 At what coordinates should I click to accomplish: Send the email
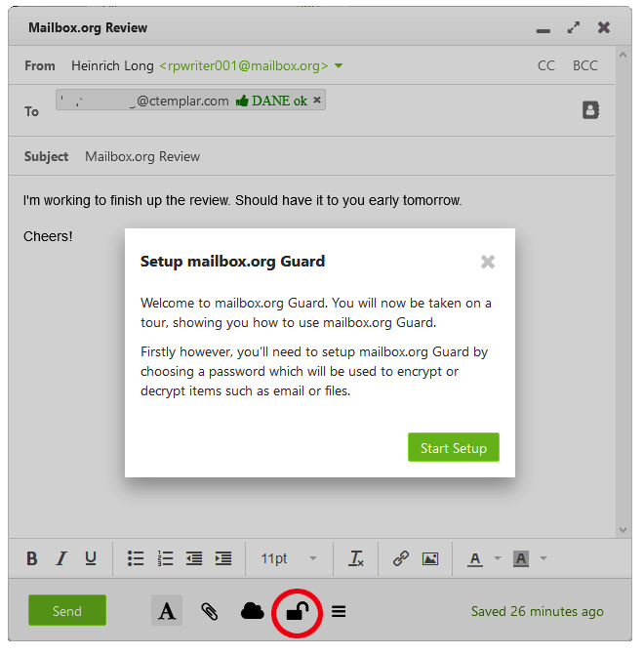pos(67,610)
